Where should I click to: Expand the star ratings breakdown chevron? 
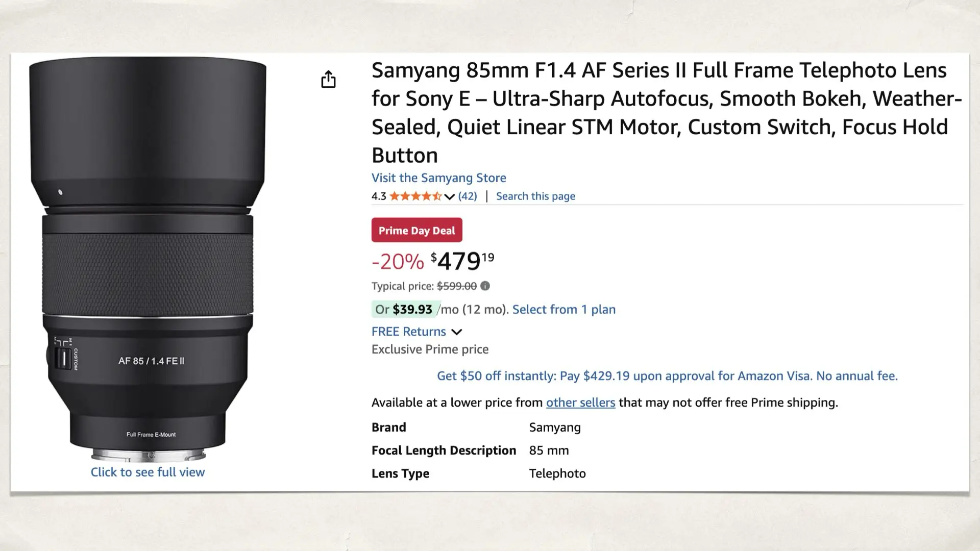click(449, 196)
